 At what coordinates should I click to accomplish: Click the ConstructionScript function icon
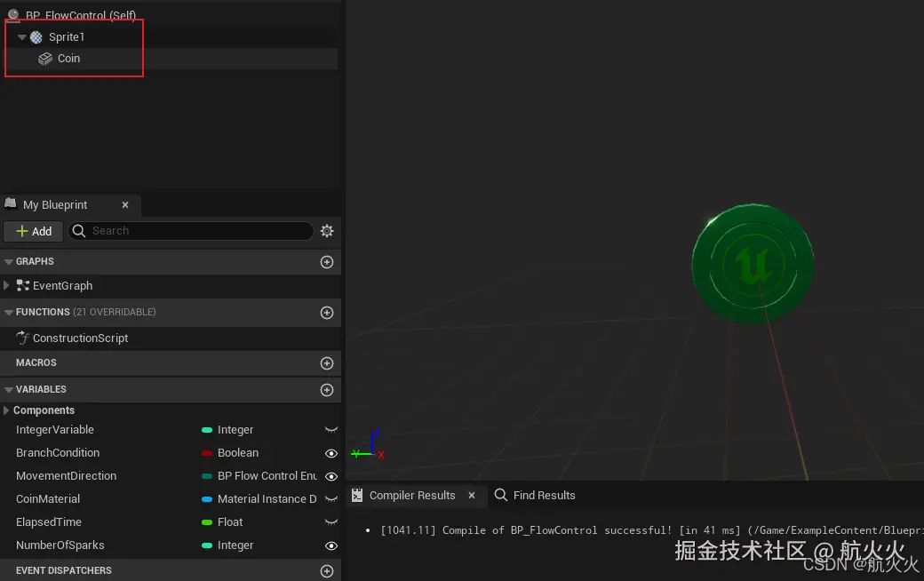click(22, 338)
